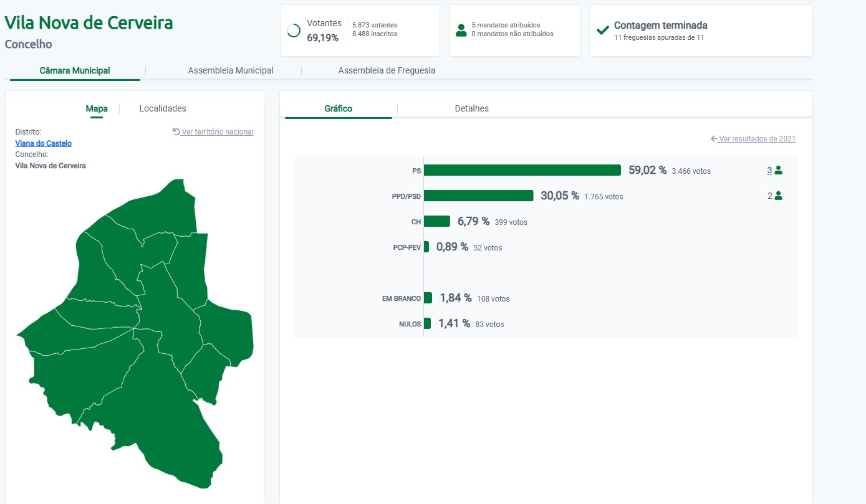
Task: Click the count finished checkmark icon
Action: click(602, 31)
